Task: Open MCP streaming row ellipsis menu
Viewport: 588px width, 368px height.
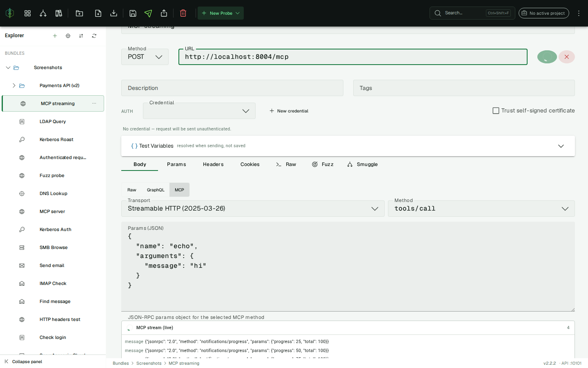Action: pyautogui.click(x=94, y=103)
